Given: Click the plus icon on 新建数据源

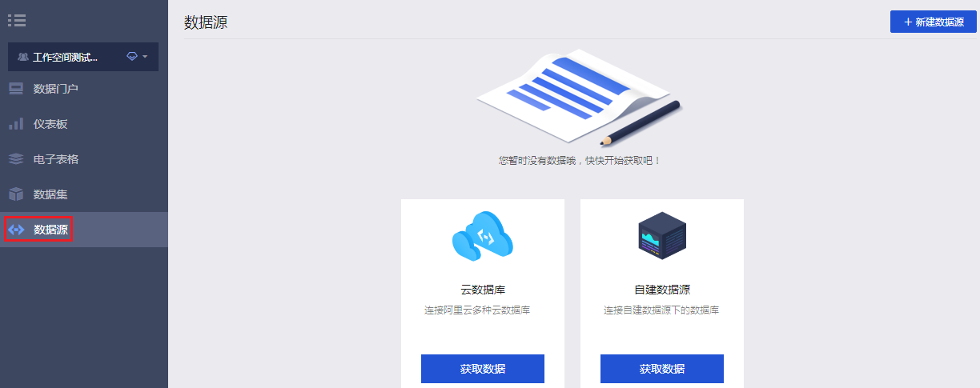Looking at the screenshot, I should [x=908, y=22].
